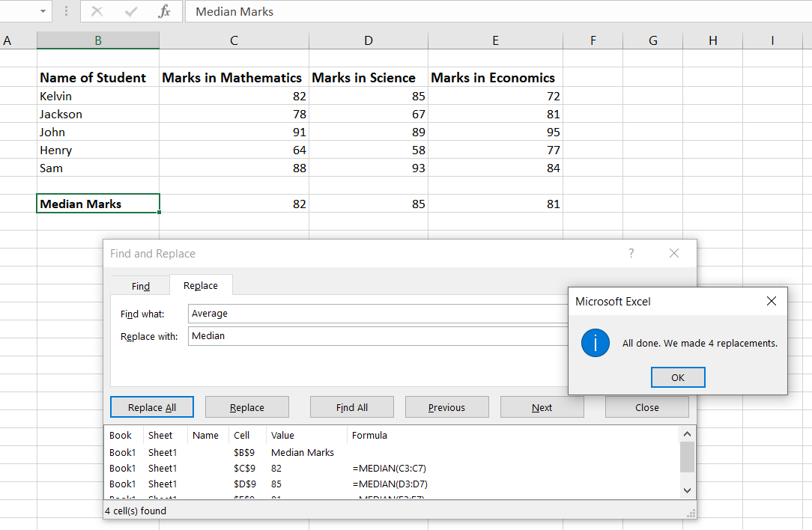Screen dimensions: 812x530
Task: Click the formula bar Cancel X icon
Action: (97, 12)
